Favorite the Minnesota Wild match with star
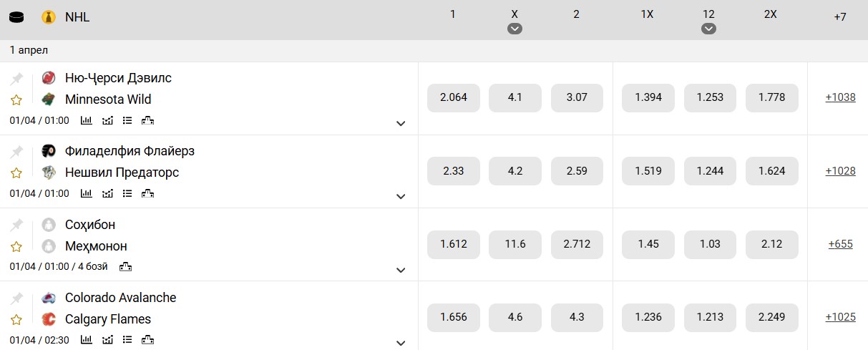The image size is (868, 350). (x=16, y=99)
